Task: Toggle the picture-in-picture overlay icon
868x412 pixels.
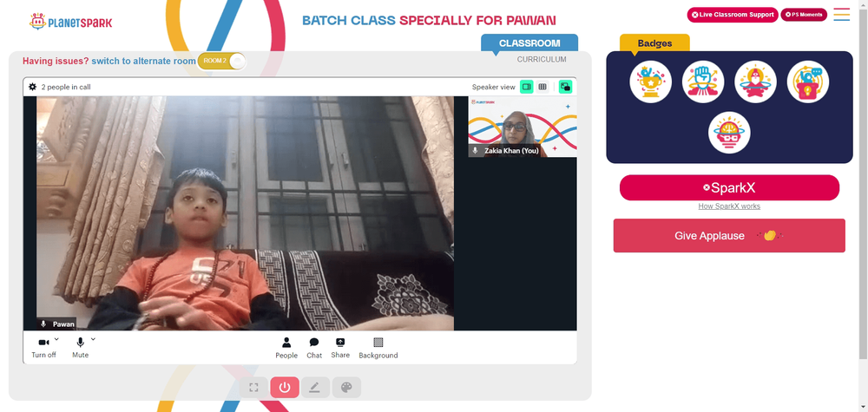Action: [x=565, y=87]
